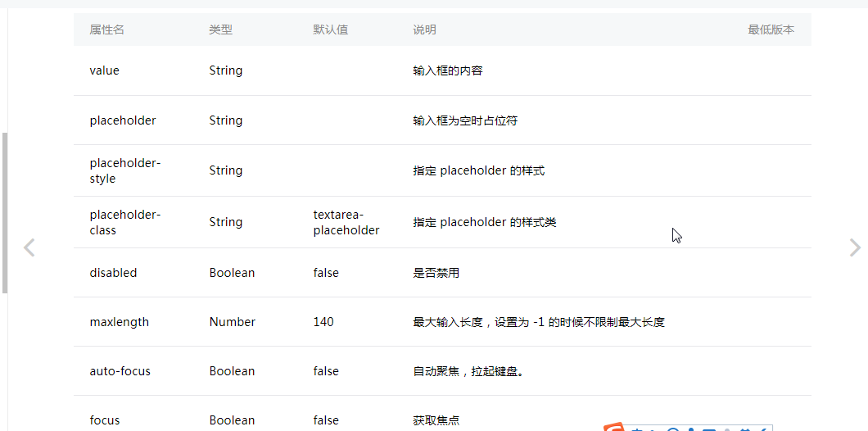Screen dimensions: 868x431
Task: Select the 说明 column header
Action: coord(425,30)
